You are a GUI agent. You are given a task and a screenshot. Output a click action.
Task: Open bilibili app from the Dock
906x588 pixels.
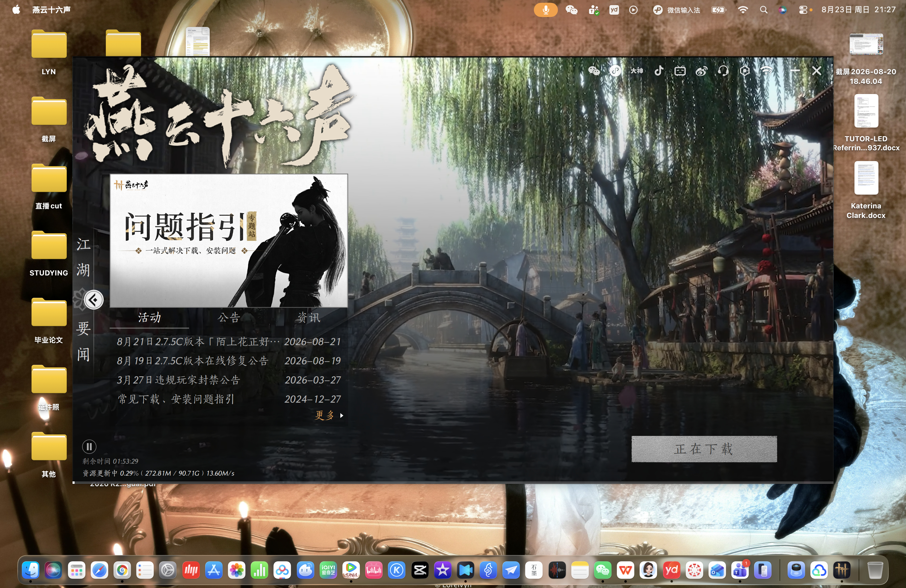tap(374, 570)
